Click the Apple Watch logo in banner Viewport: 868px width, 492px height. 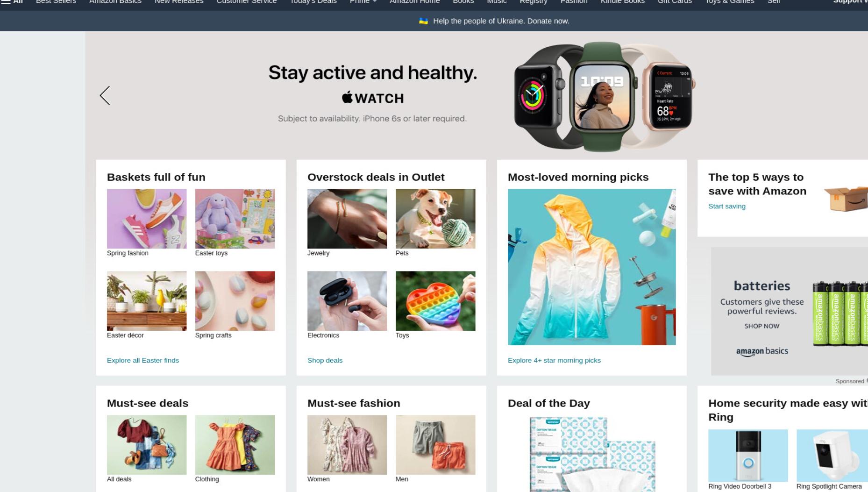(x=372, y=98)
